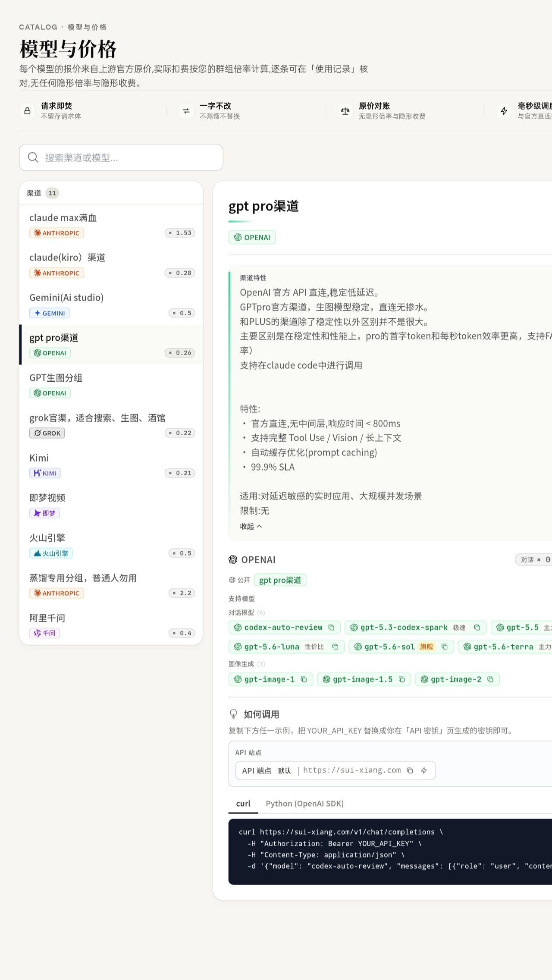
Task: Click the codex-auto-review model chip
Action: [284, 628]
